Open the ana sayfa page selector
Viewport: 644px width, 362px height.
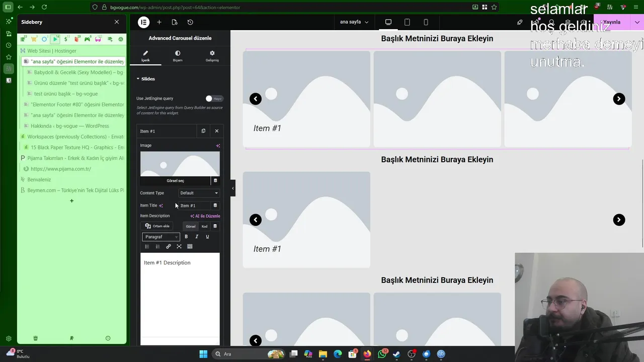tap(354, 22)
